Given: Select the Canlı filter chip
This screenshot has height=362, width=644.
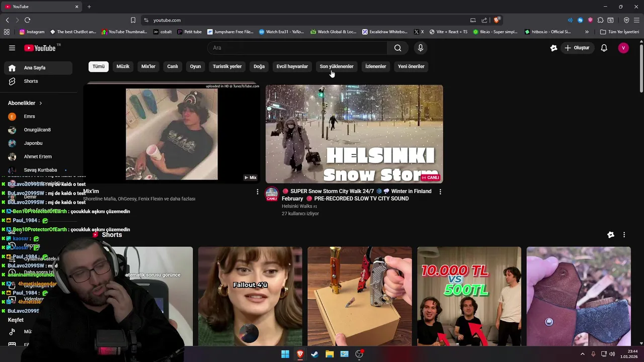Looking at the screenshot, I should pyautogui.click(x=173, y=66).
